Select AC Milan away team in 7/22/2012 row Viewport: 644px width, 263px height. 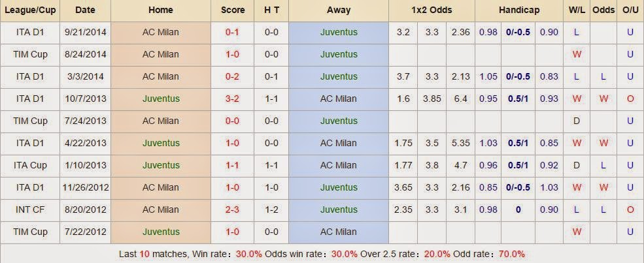(339, 232)
